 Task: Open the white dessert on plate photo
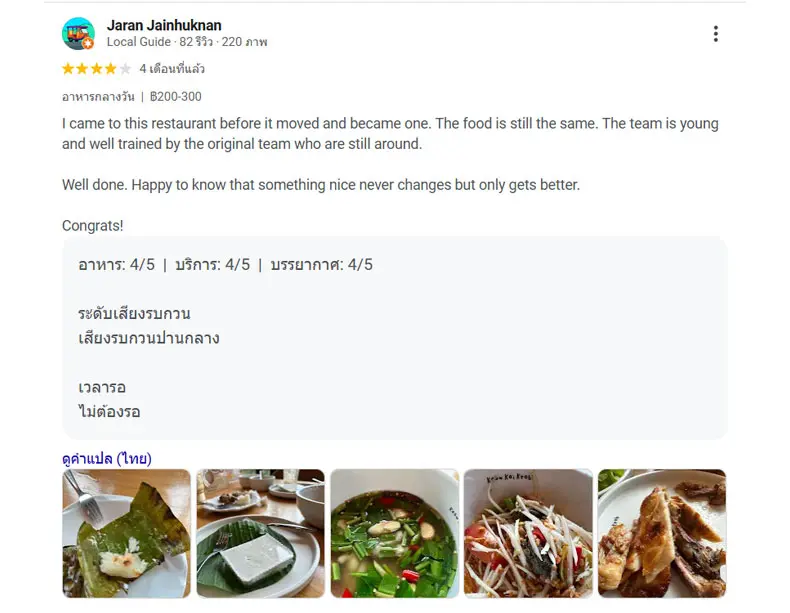click(260, 533)
